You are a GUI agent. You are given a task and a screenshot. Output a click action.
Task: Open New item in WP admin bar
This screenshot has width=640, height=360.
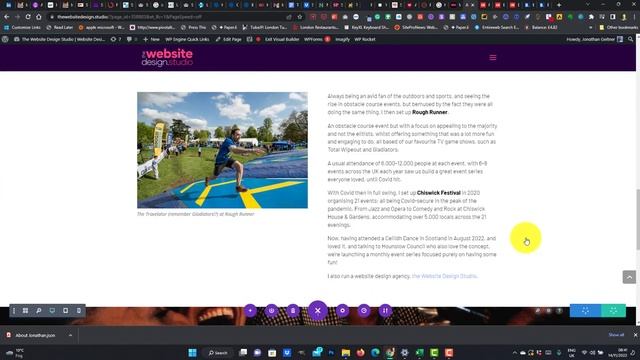151,39
